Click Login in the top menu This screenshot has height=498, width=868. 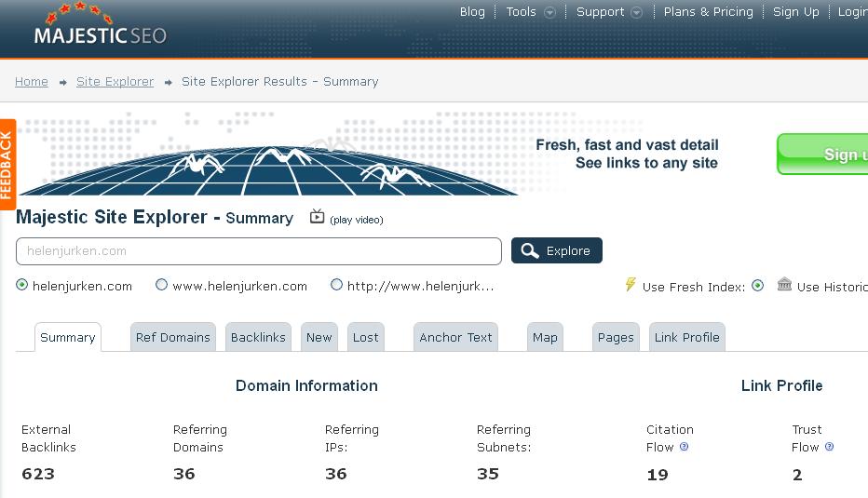click(x=852, y=11)
